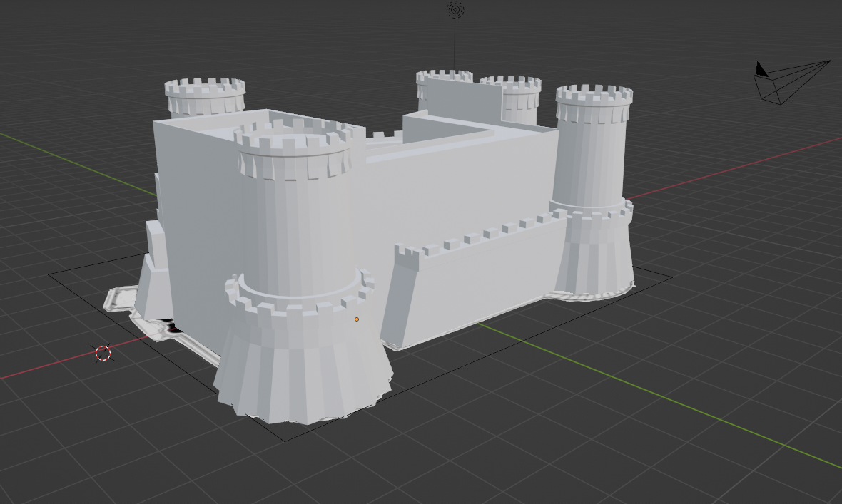The height and width of the screenshot is (504, 842).
Task: Click the light's vertical drop line
Action: [455, 43]
